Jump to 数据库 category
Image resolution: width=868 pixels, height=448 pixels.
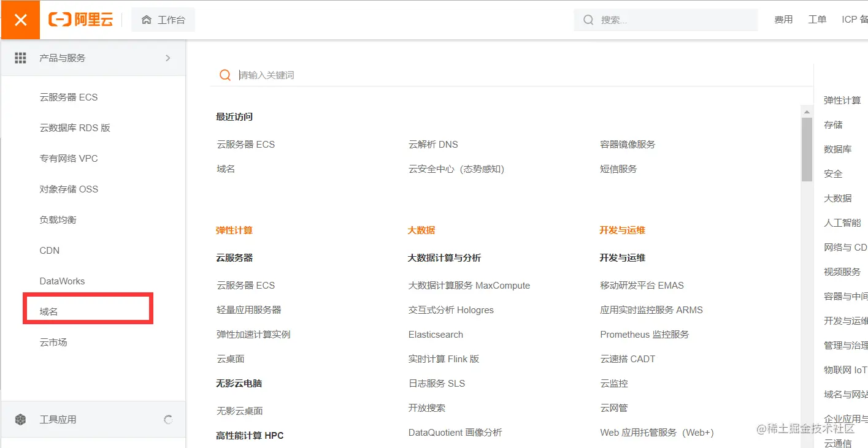pyautogui.click(x=838, y=149)
